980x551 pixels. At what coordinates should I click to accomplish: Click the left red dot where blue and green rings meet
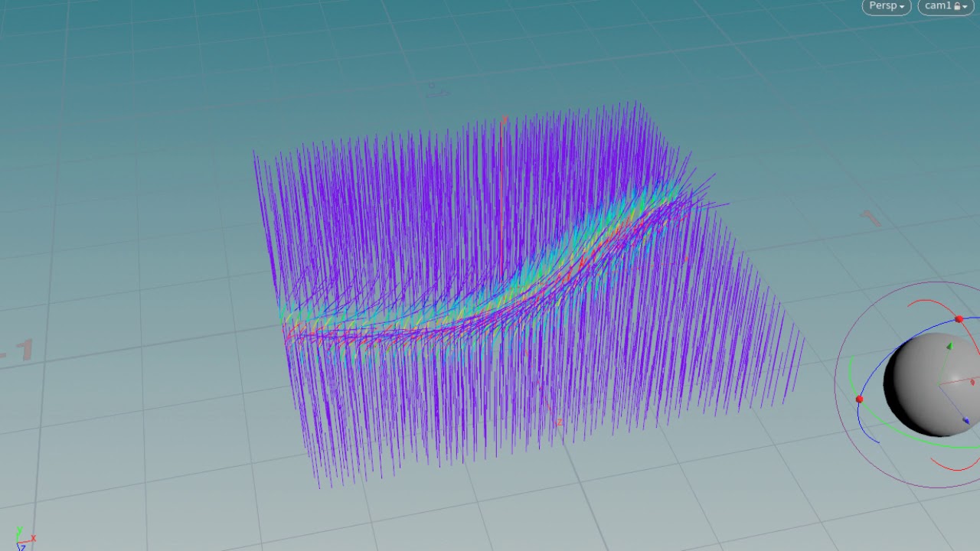[859, 399]
